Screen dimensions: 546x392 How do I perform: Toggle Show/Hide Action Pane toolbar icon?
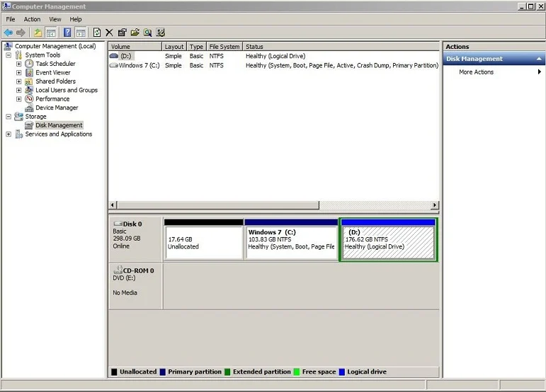pyautogui.click(x=81, y=33)
